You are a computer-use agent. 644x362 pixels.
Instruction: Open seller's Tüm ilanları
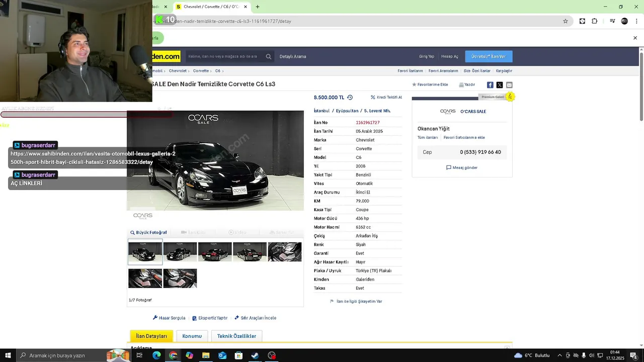point(428,137)
